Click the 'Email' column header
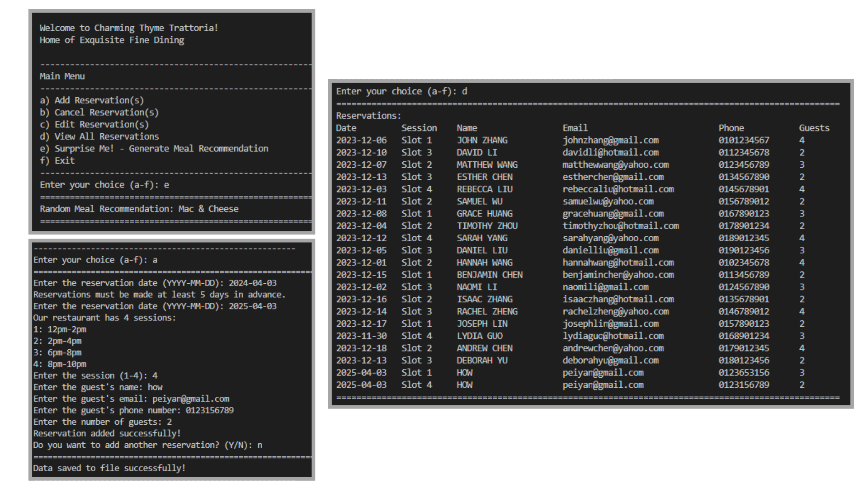868x488 pixels. point(575,128)
